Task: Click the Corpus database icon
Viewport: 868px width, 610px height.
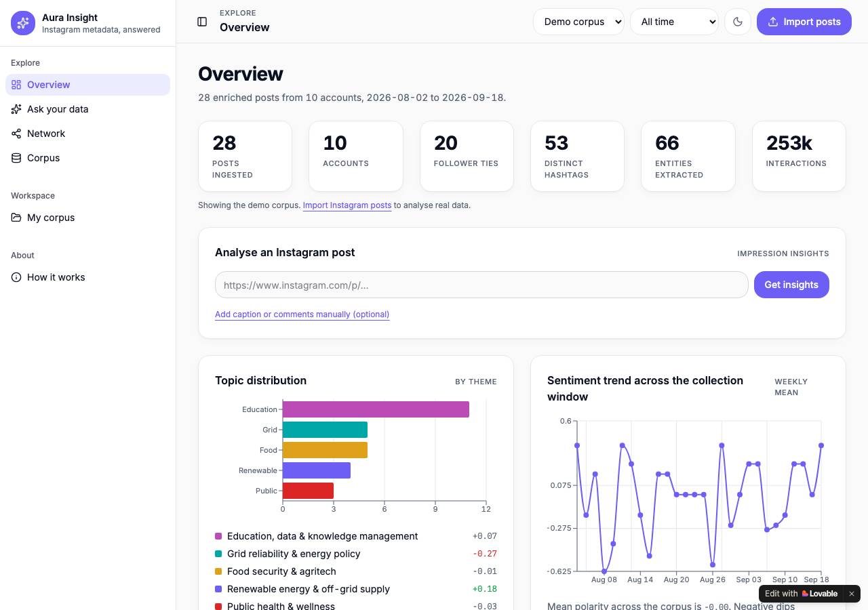Action: pos(16,158)
